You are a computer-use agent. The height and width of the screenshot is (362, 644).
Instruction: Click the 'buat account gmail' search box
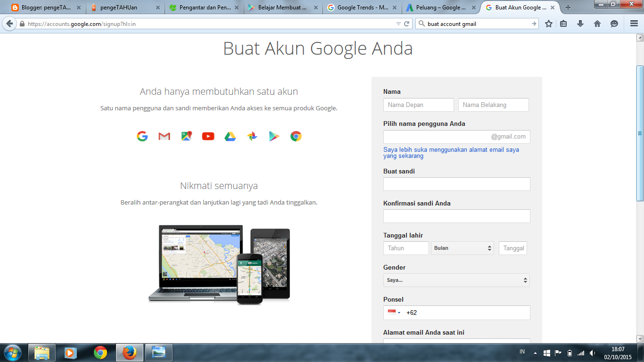point(478,24)
